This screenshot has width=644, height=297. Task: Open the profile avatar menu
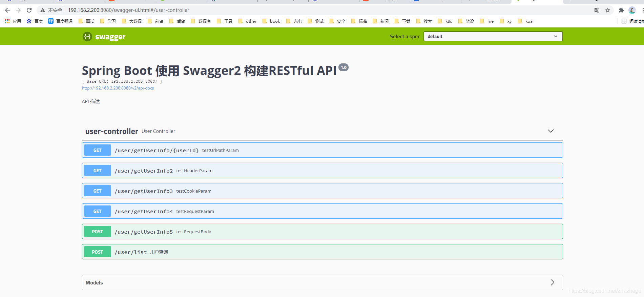pos(632,10)
